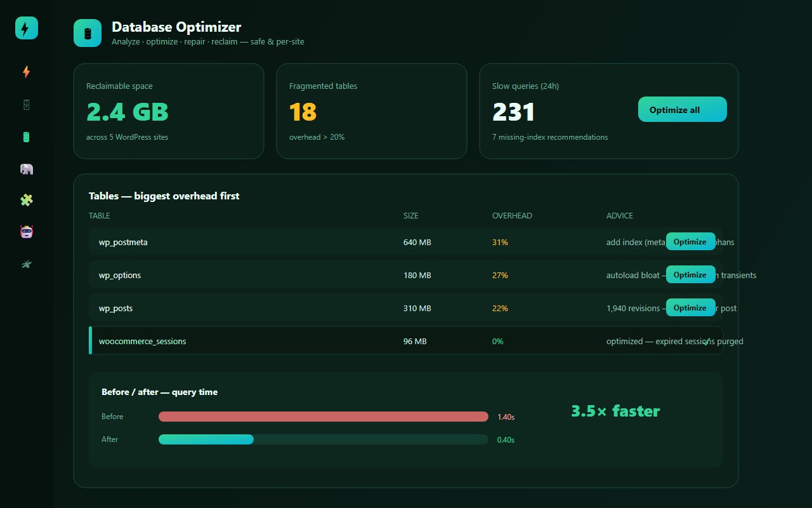812x508 pixels.
Task: Click the 0.40s after time label
Action: [x=506, y=440]
